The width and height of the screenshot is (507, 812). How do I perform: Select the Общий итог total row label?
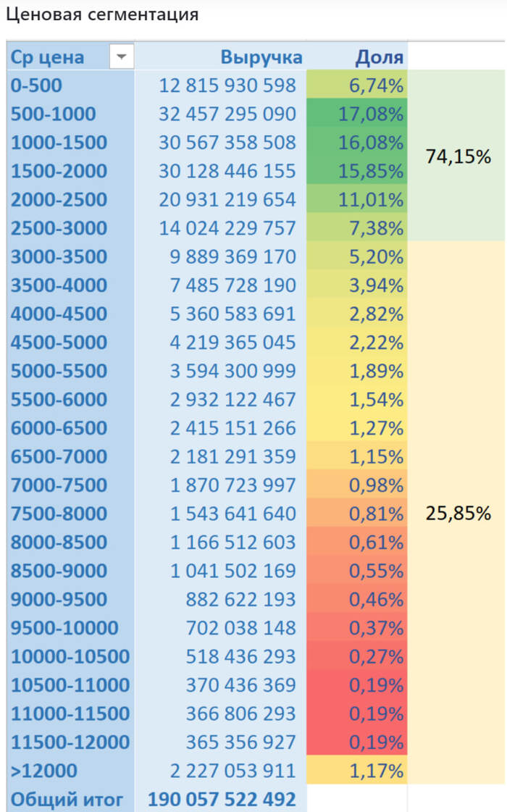[x=67, y=800]
